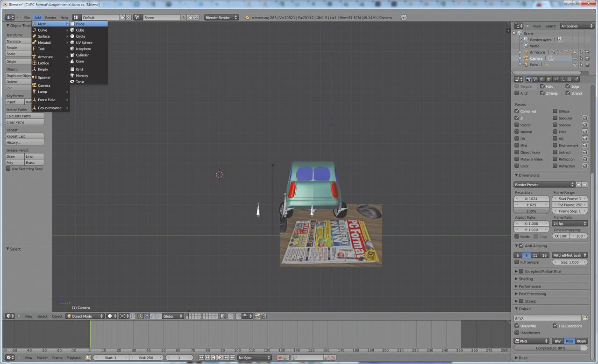This screenshot has height=364, width=598.
Task: Open the Texture properties tab icon
Action: point(570,79)
